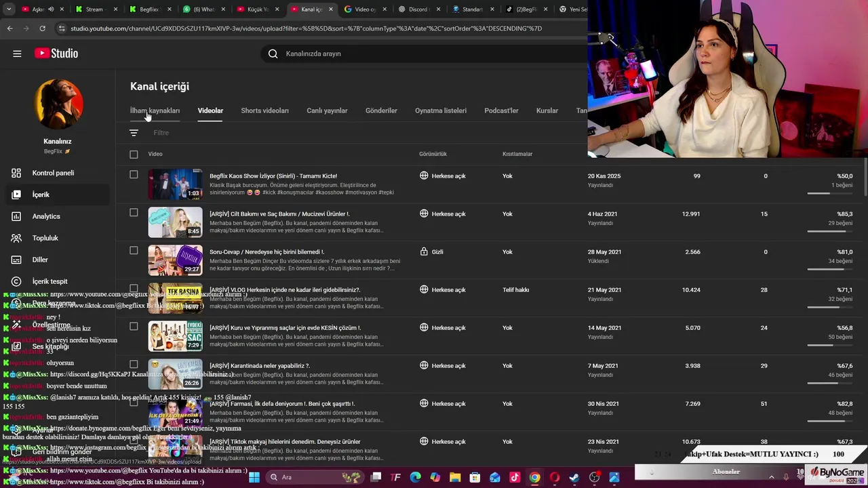Open File Explorer from the taskbar
Image resolution: width=868 pixels, height=488 pixels.
click(x=455, y=477)
